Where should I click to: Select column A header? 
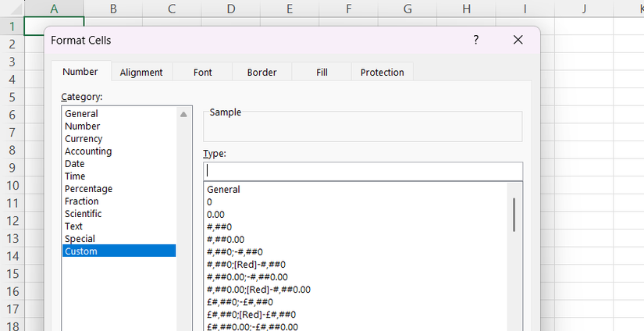click(x=54, y=9)
